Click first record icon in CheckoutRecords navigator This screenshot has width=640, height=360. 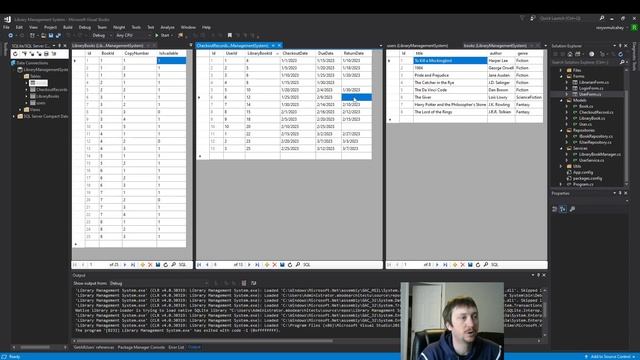(199, 265)
